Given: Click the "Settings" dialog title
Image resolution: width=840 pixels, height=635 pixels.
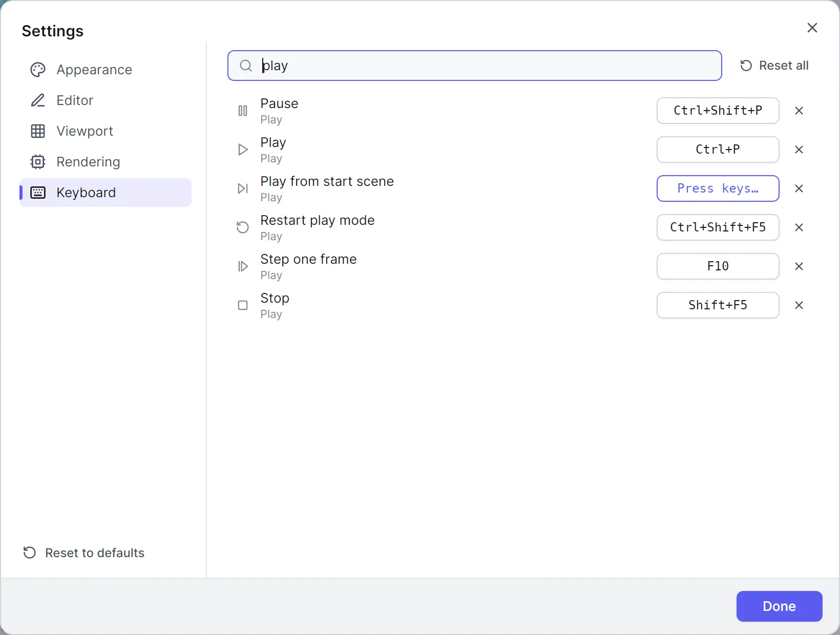Looking at the screenshot, I should pyautogui.click(x=53, y=31).
